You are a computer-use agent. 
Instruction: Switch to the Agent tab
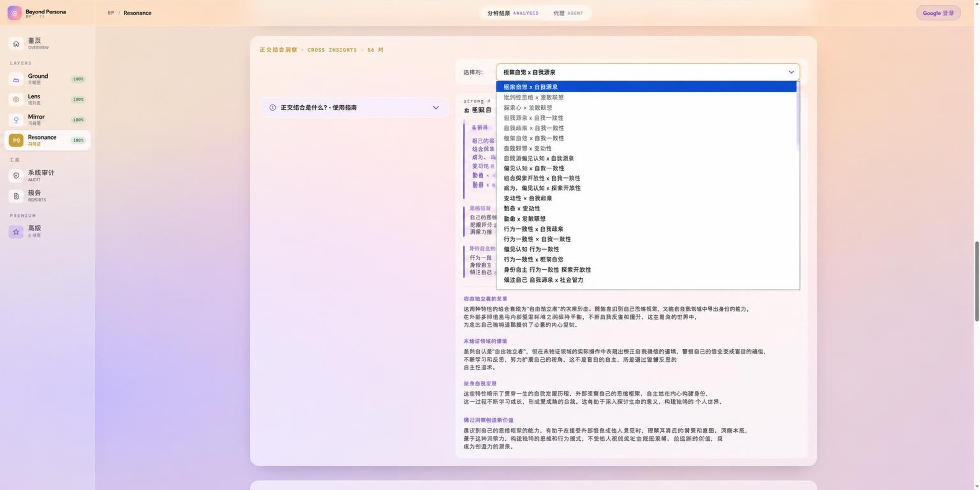(x=568, y=13)
